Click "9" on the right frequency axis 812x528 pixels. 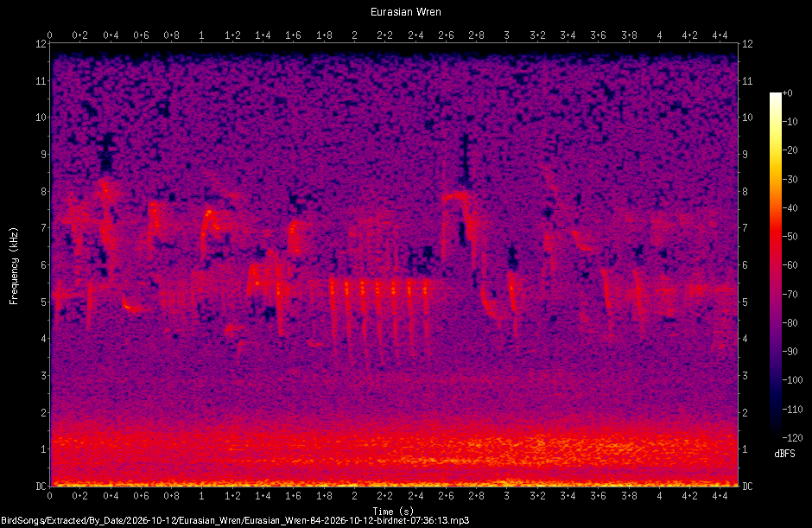point(745,155)
